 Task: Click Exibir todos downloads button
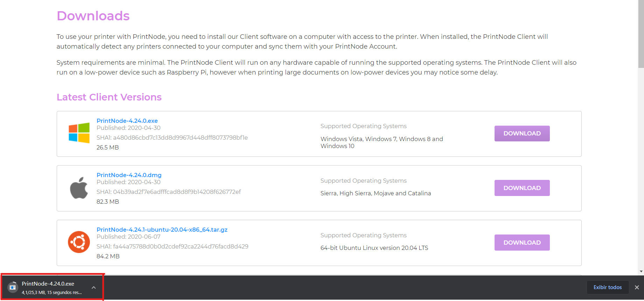pyautogui.click(x=608, y=287)
